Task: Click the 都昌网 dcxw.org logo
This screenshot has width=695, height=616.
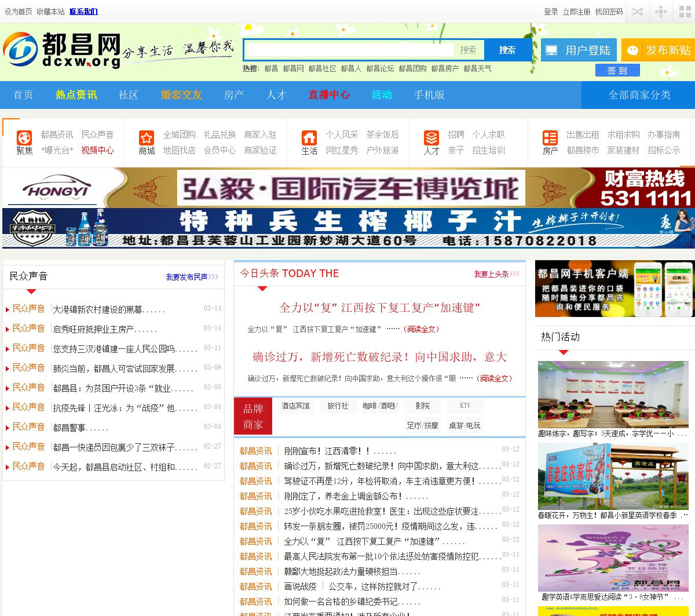Action: (63, 50)
